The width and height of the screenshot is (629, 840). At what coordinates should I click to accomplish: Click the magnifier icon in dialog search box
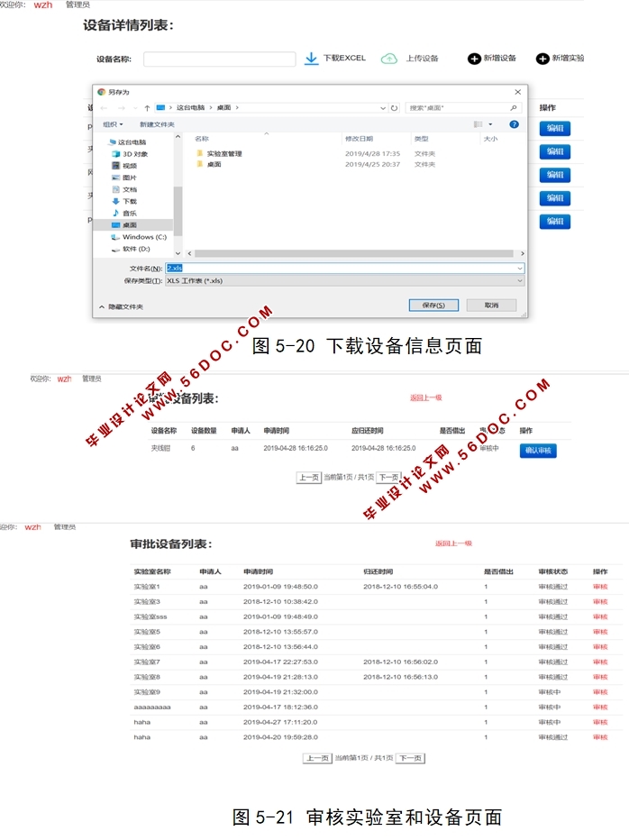[x=514, y=107]
